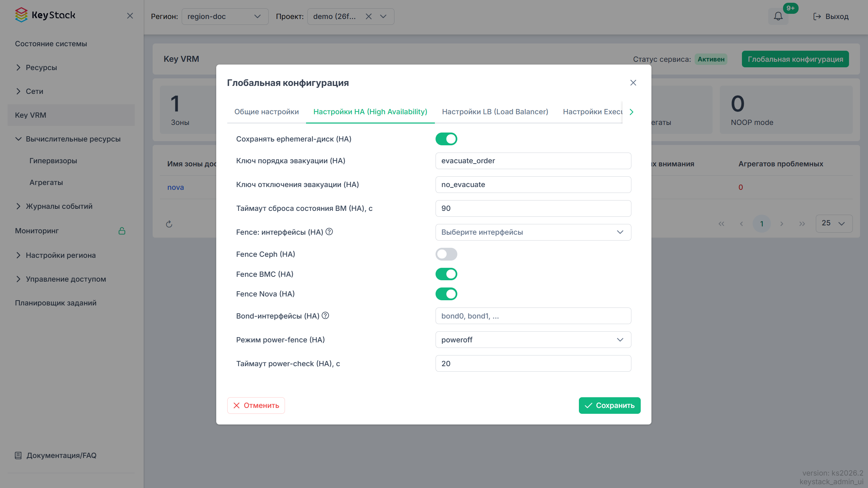The width and height of the screenshot is (868, 488).
Task: Click the Мониторинг lock icon
Action: click(x=122, y=231)
